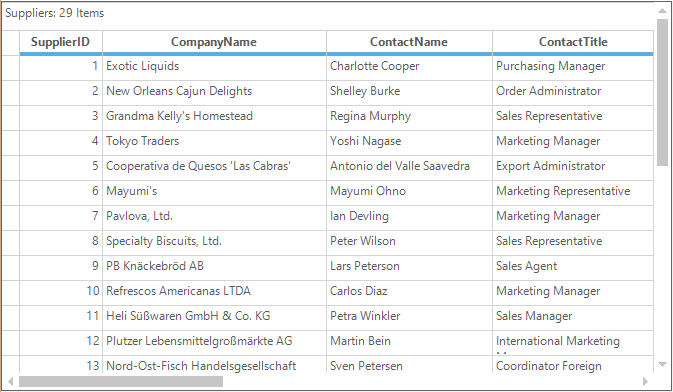Image resolution: width=673 pixels, height=392 pixels.
Task: Sort by the CompanyName column header
Action: (x=214, y=42)
